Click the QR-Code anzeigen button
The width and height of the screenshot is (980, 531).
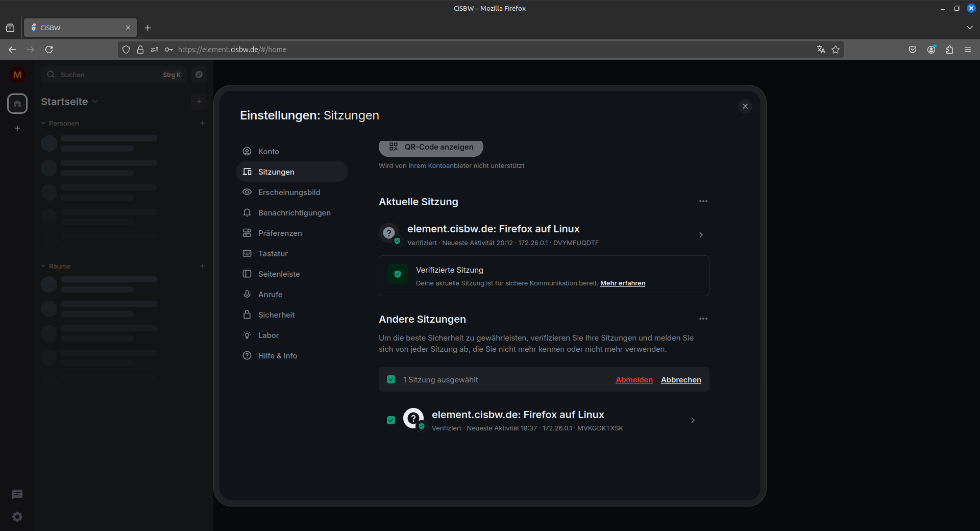[431, 148]
